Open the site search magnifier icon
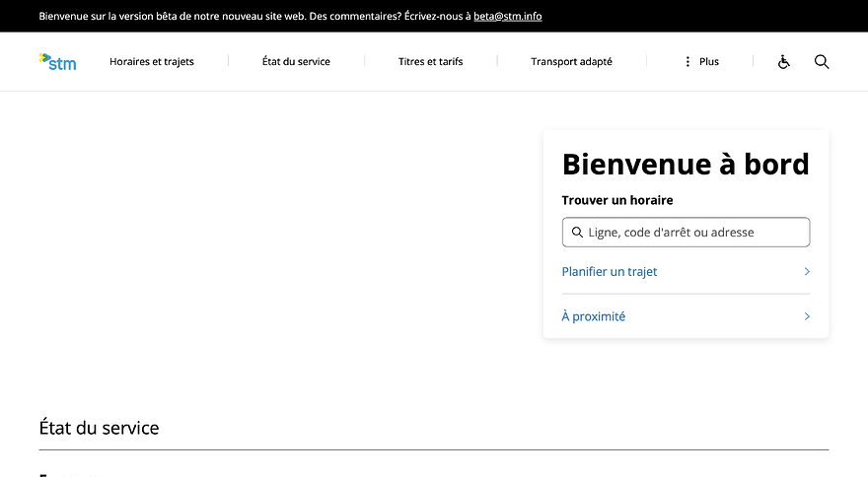This screenshot has height=477, width=868. (x=822, y=61)
